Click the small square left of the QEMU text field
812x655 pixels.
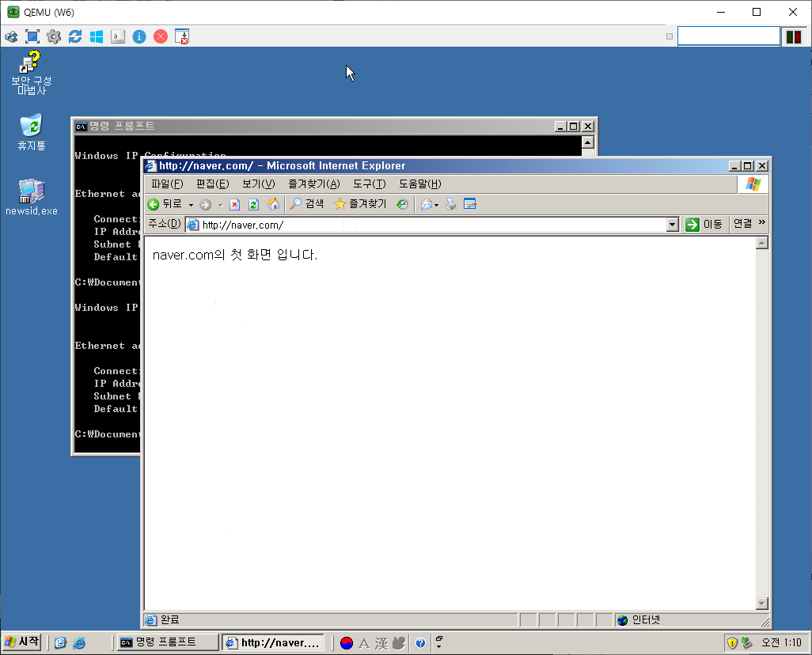coord(670,36)
